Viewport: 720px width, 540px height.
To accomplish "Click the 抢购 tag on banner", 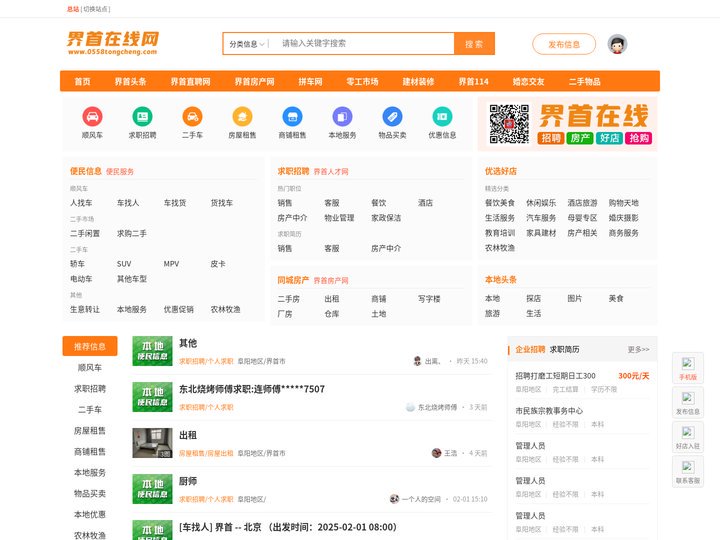I will click(x=639, y=138).
